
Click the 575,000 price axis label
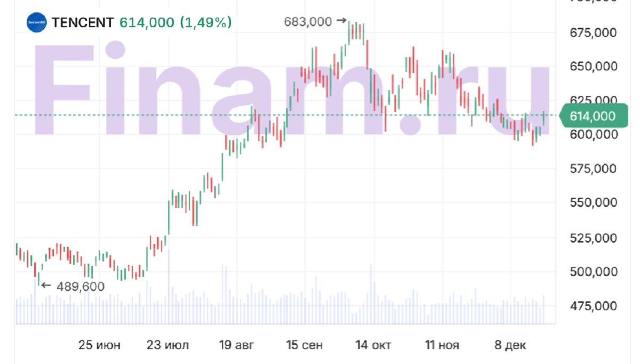[594, 169]
